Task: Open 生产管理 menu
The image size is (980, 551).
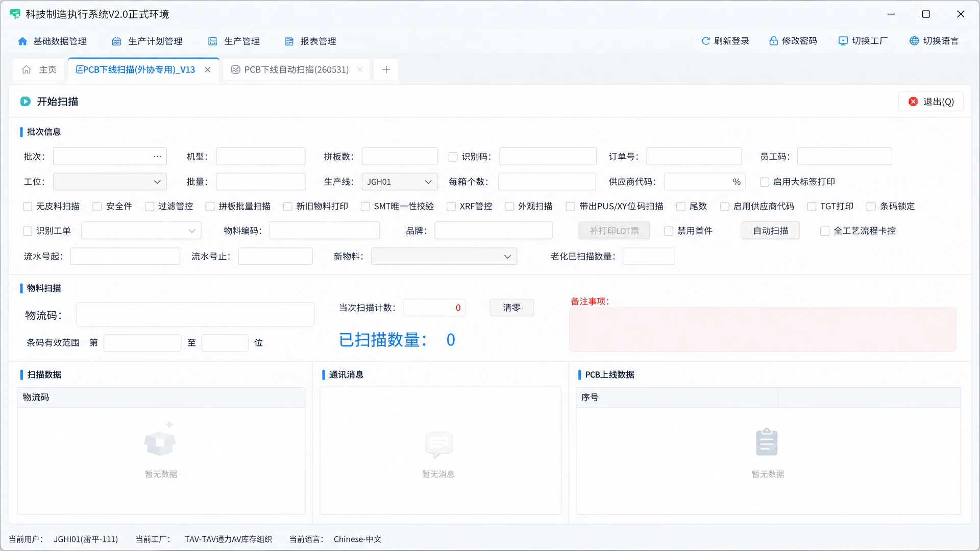Action: (234, 41)
